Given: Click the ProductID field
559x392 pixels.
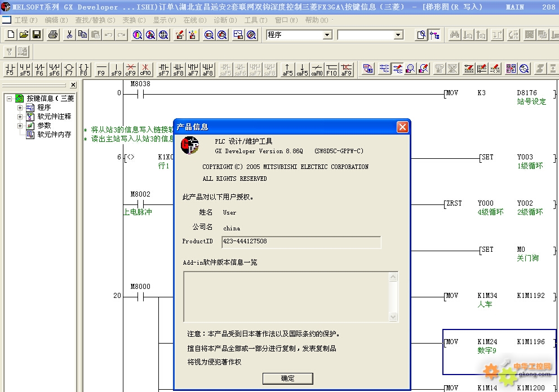Looking at the screenshot, I should [301, 242].
